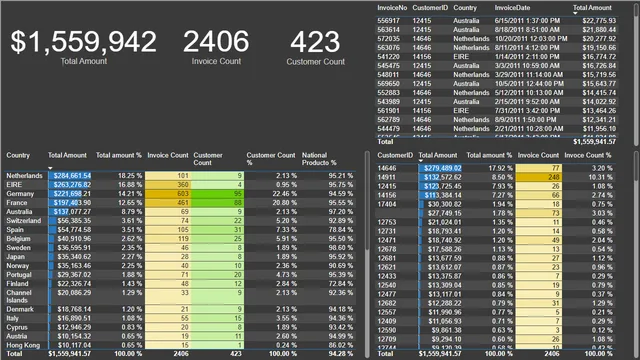Select the Finland country row
Viewport: 640px width, 360px height.
point(180,283)
